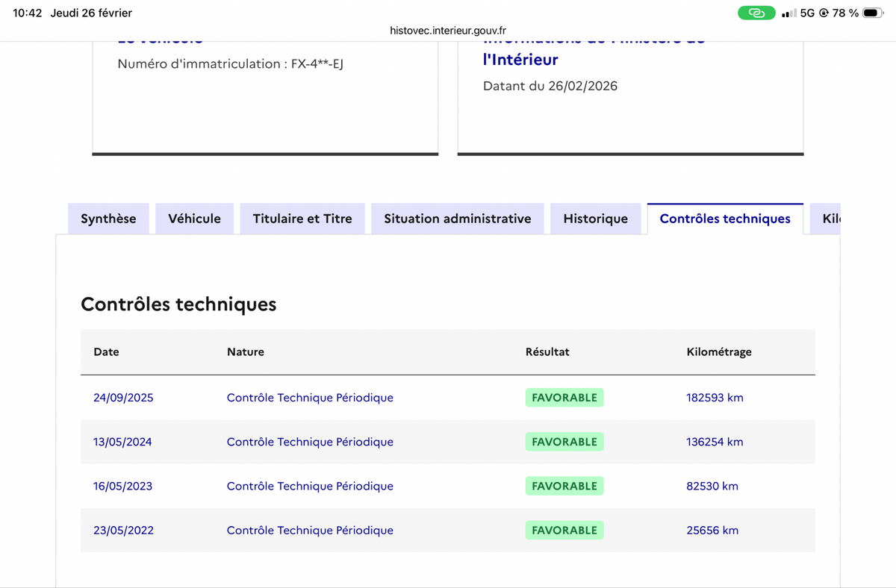
Task: Select the 182593 km mileage entry
Action: click(715, 398)
